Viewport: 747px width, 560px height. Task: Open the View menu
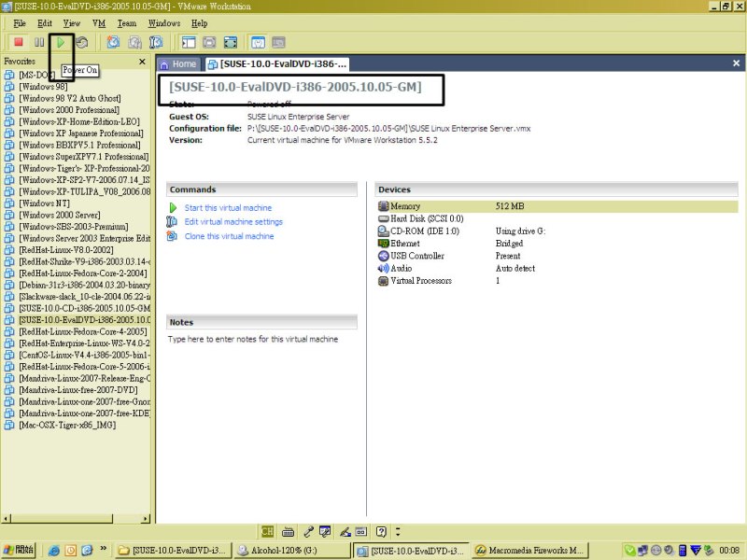(72, 23)
